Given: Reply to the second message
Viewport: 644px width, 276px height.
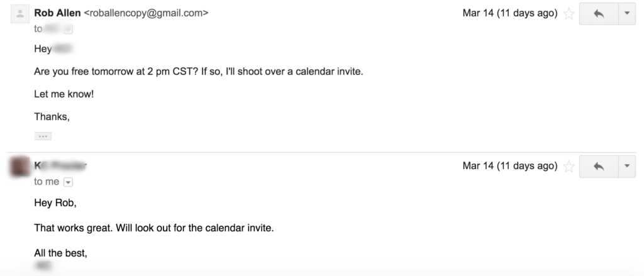Looking at the screenshot, I should tap(598, 167).
